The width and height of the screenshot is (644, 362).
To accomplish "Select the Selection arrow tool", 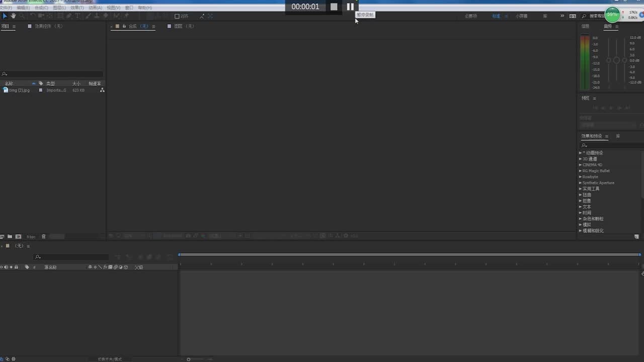I will (5, 16).
